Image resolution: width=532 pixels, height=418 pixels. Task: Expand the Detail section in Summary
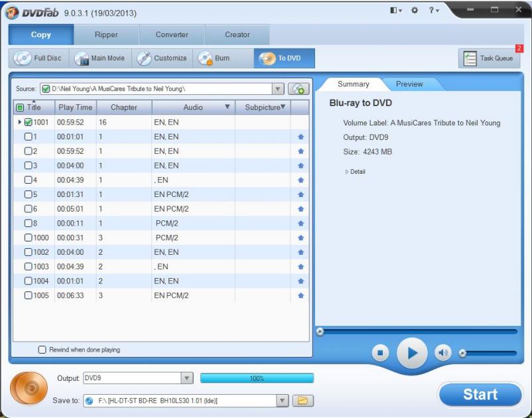click(355, 172)
